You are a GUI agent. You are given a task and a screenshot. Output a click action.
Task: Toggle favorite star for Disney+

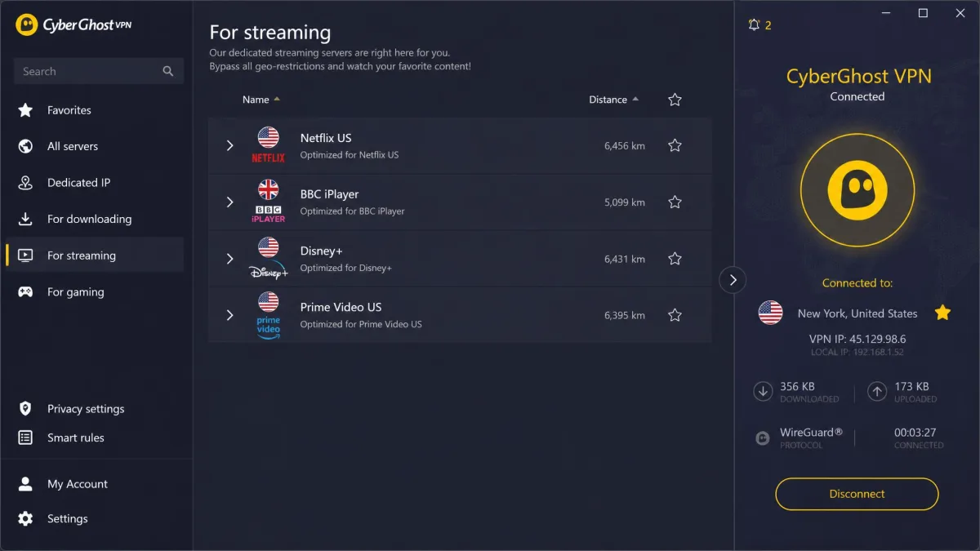click(x=675, y=258)
